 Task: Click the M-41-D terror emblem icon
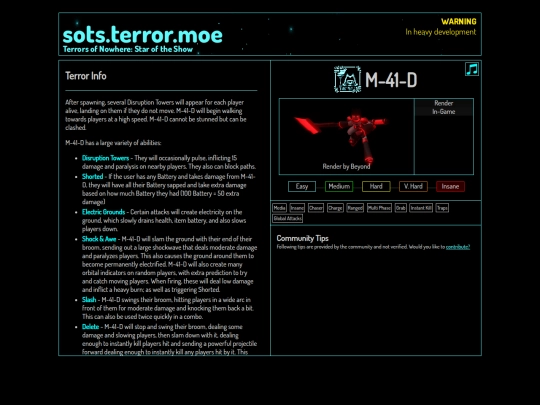pos(347,80)
